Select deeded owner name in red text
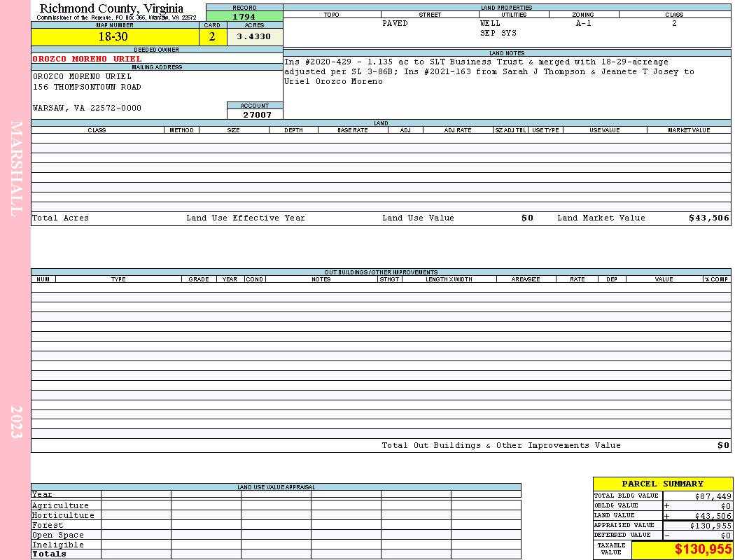 [x=87, y=59]
